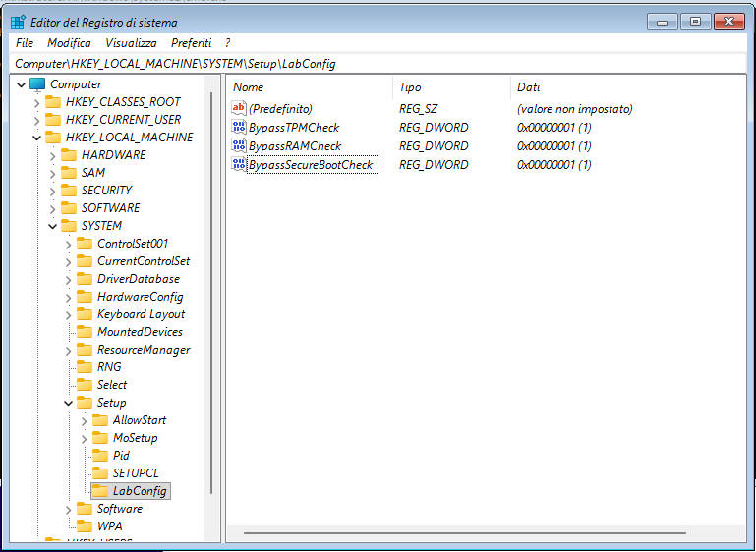This screenshot has height=552, width=756.
Task: Open the File menu
Action: click(25, 43)
